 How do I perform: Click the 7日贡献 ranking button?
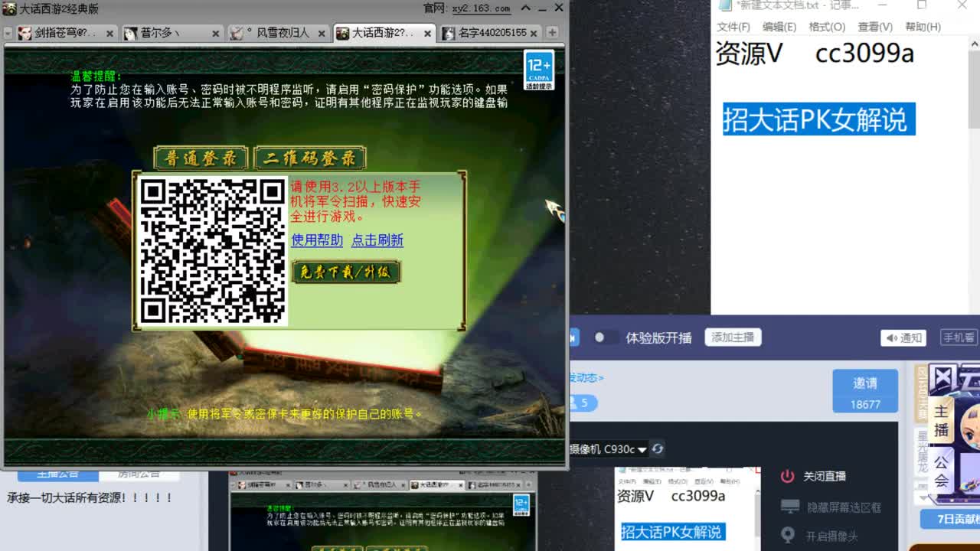pyautogui.click(x=950, y=519)
